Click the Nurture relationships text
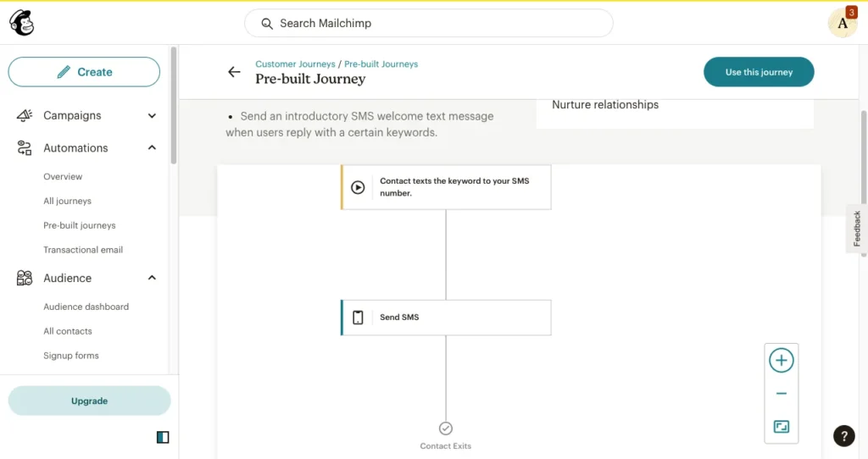 tap(605, 104)
